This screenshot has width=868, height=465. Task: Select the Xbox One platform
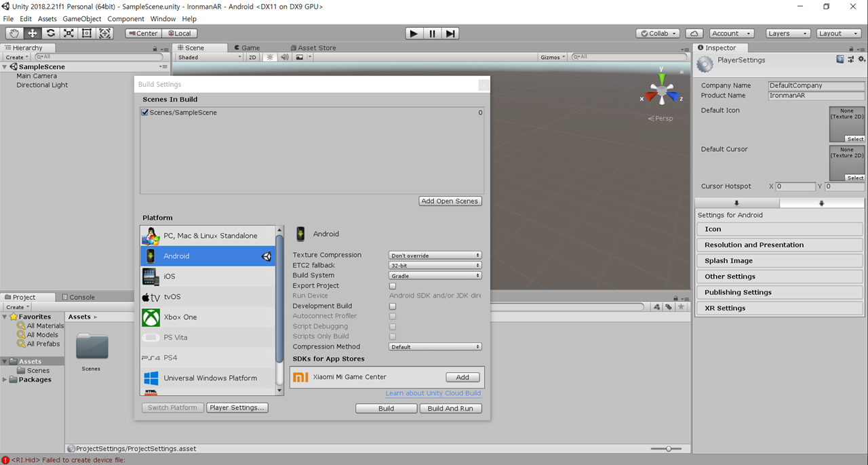pos(208,317)
